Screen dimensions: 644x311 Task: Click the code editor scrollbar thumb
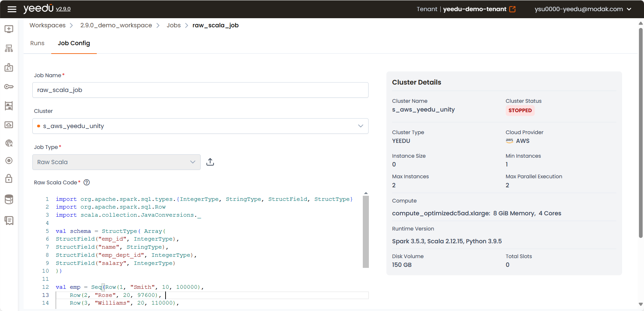366,231
